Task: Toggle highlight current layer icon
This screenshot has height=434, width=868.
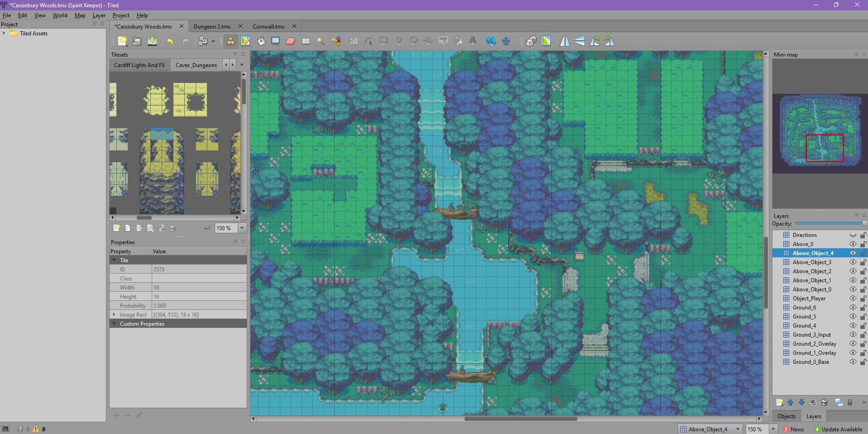Action: tap(839, 402)
